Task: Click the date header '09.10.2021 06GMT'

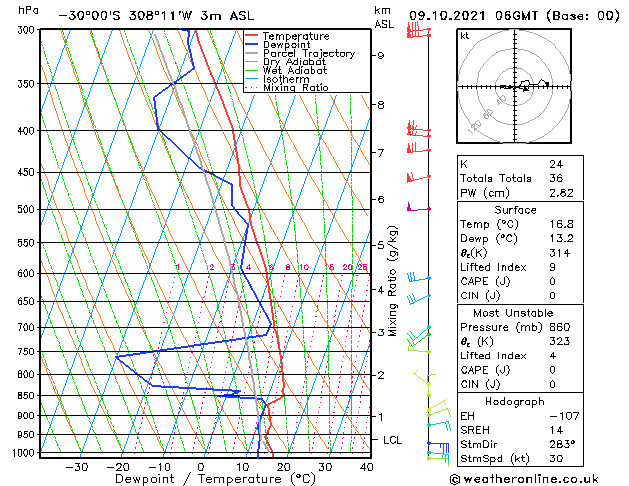Action: tap(473, 16)
